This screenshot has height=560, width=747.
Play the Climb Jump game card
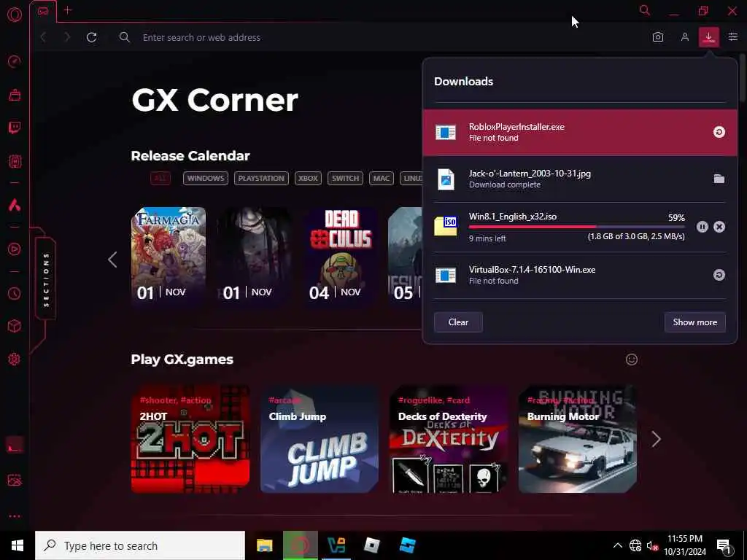point(320,439)
